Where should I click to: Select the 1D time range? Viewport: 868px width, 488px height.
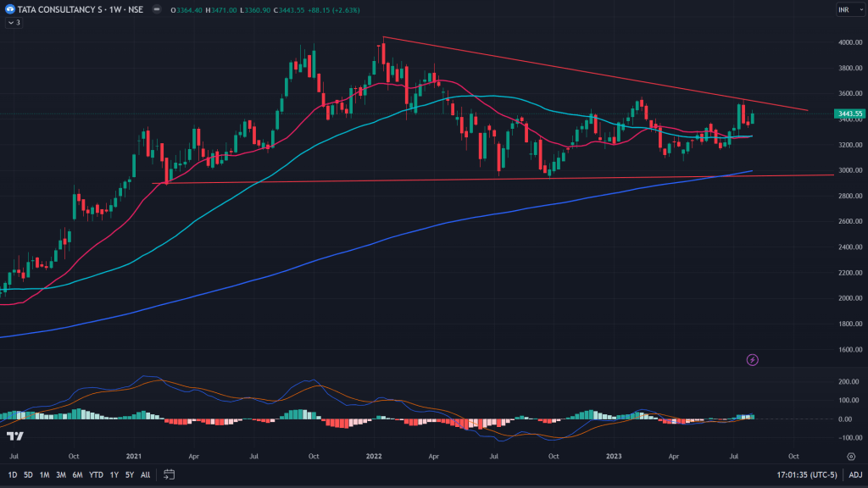(13, 474)
